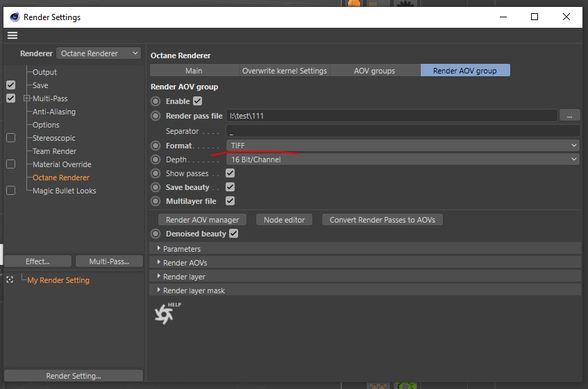Uncheck the Multi-Pass checkbox in sidebar
This screenshot has width=588, height=389.
pos(11,98)
